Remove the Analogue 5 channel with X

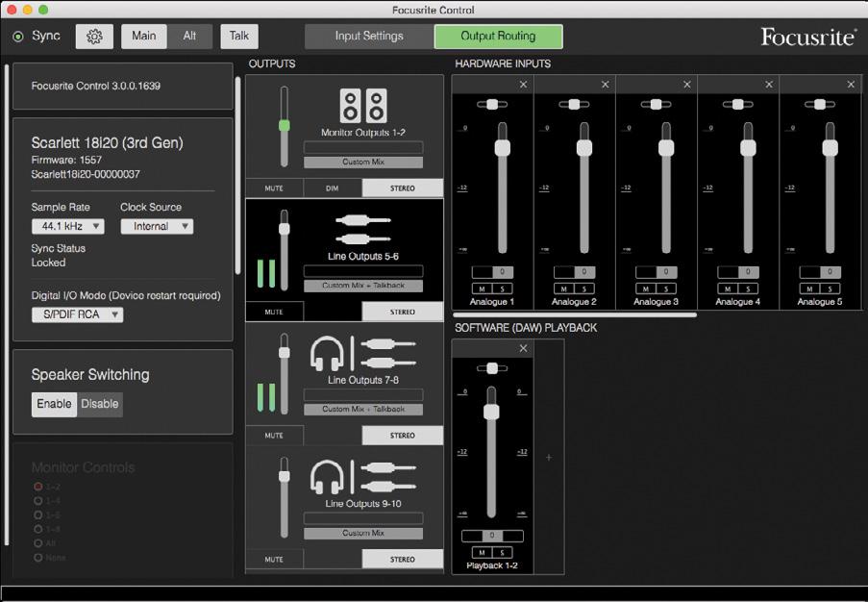851,85
